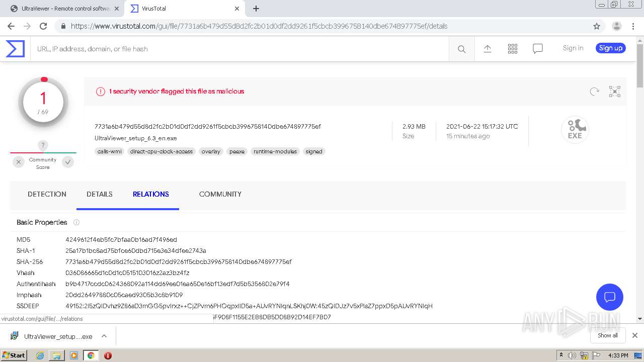Click the volume tray icon
Screen dimensions: 644x362
coord(572,355)
